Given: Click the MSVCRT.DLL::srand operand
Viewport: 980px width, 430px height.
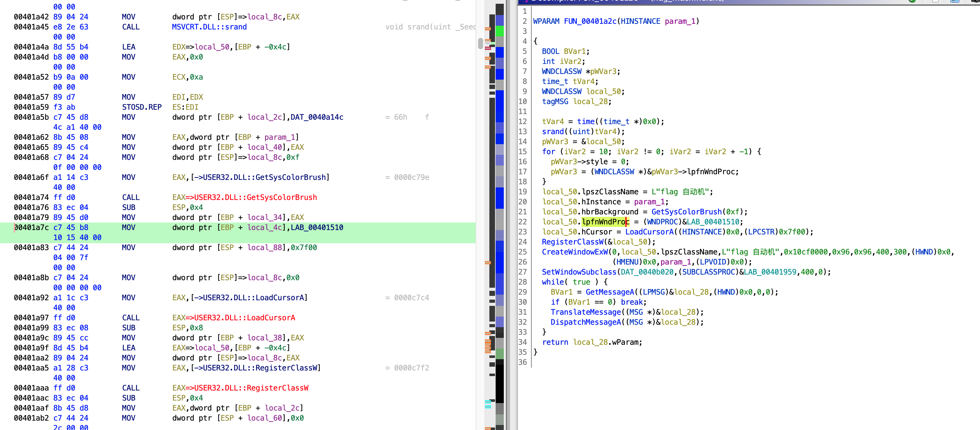Looking at the screenshot, I should pyautogui.click(x=209, y=27).
